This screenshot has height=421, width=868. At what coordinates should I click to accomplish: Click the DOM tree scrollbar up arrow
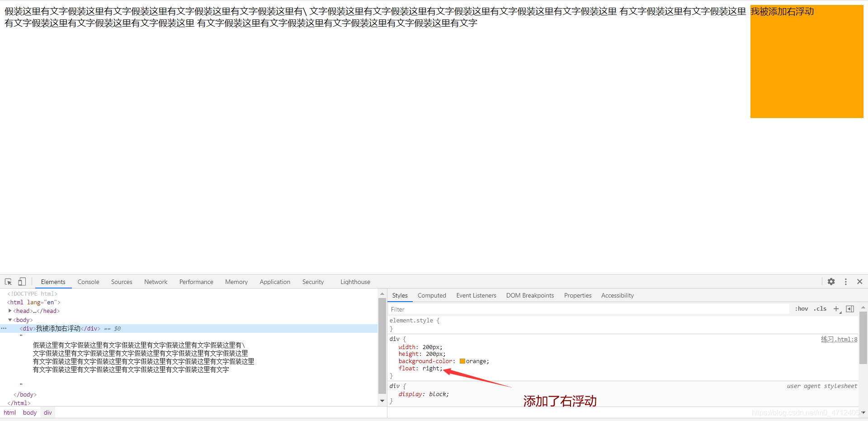pyautogui.click(x=382, y=293)
